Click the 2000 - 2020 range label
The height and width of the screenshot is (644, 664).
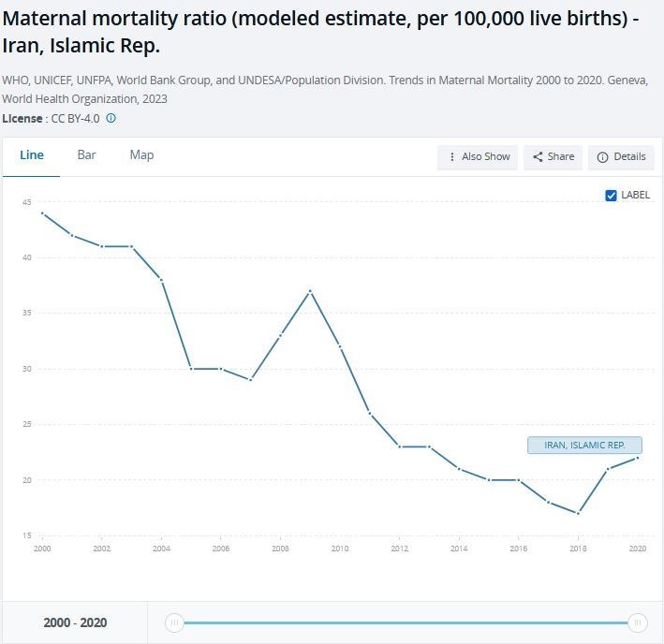pos(75,622)
